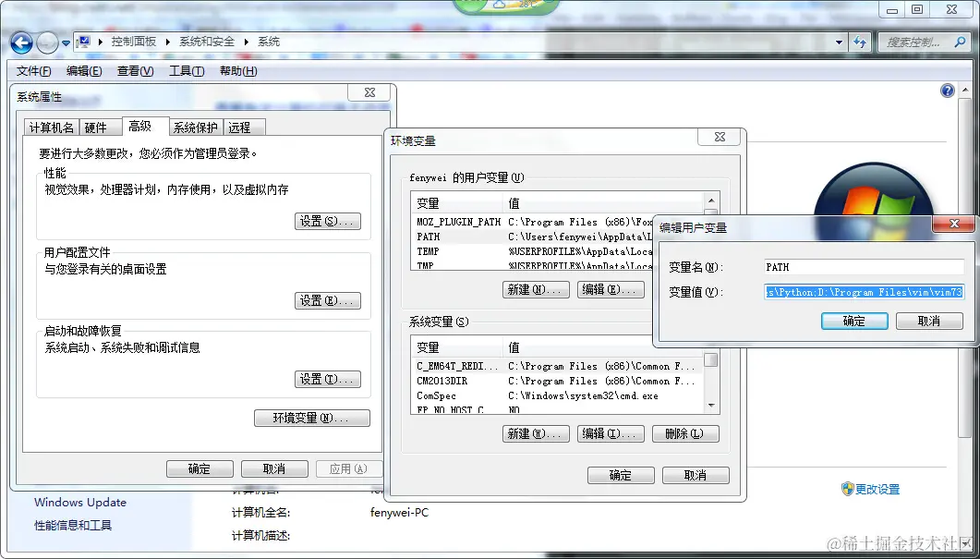The width and height of the screenshot is (980, 559).
Task: Open the address bar history dropdown
Action: point(839,43)
